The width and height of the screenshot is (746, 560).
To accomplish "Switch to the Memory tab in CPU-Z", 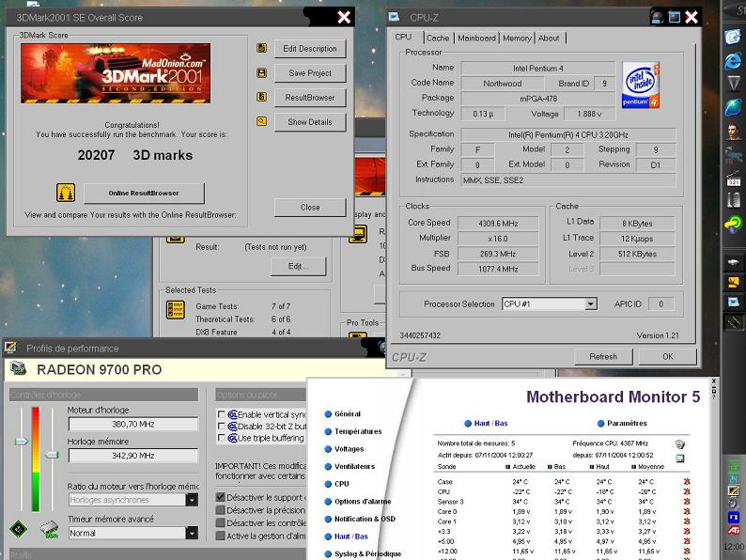I will (x=517, y=39).
